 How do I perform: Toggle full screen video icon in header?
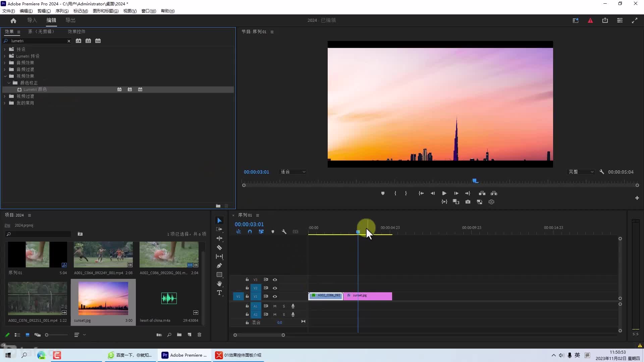[635, 20]
